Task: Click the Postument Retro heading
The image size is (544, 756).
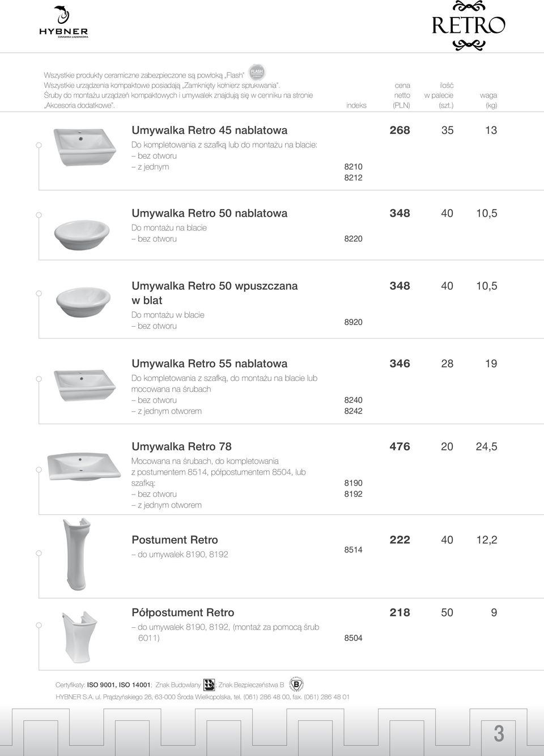Action: 175,540
